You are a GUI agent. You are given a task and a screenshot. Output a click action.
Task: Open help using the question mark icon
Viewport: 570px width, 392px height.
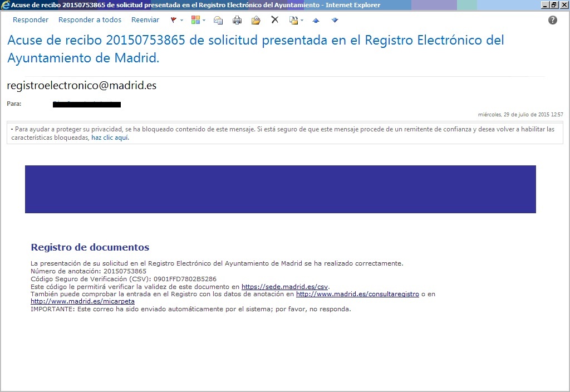[552, 20]
